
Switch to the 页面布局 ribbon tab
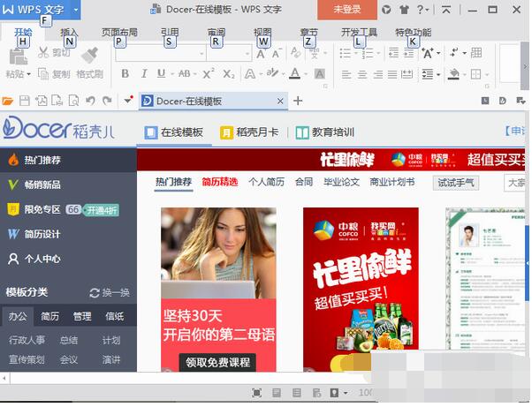tap(119, 33)
